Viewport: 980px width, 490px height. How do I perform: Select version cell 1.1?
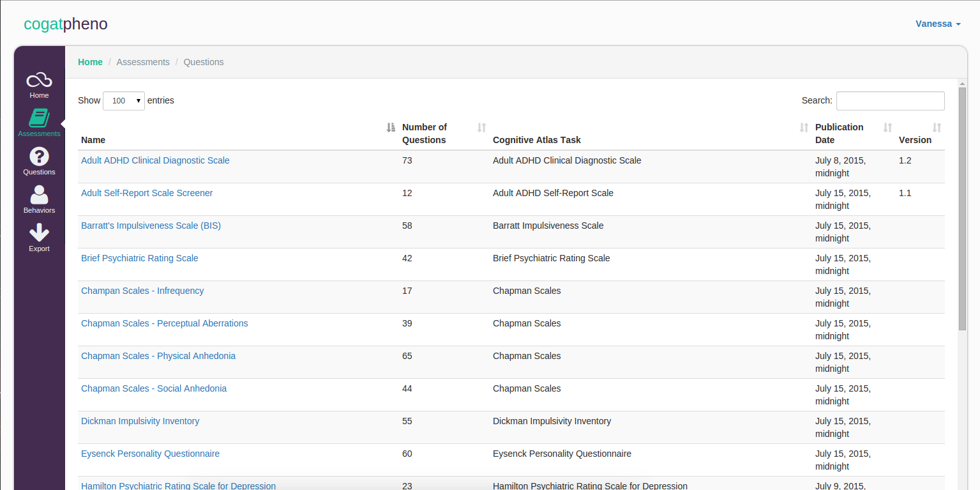[x=905, y=193]
